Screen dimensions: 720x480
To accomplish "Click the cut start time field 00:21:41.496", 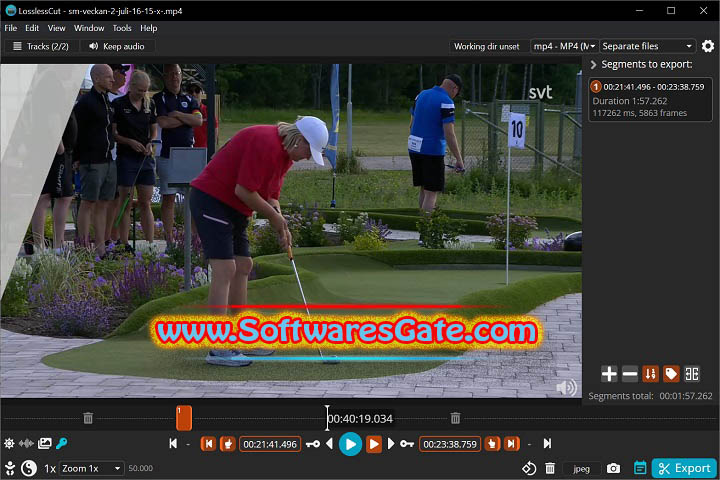I will tap(270, 444).
